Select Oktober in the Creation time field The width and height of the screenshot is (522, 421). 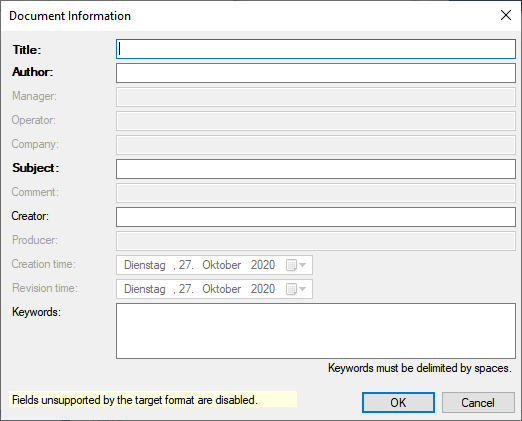coord(221,265)
